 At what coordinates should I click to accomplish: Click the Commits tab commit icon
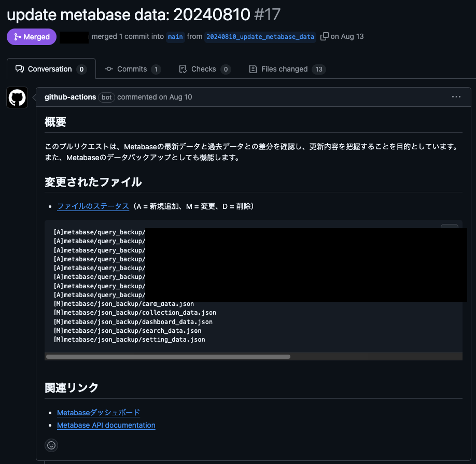click(109, 69)
